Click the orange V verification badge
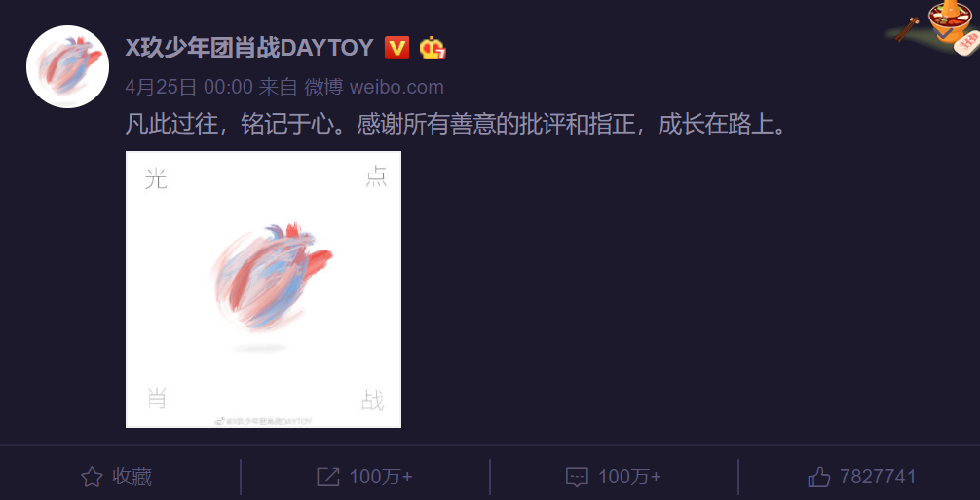The height and width of the screenshot is (500, 980). coord(396,48)
